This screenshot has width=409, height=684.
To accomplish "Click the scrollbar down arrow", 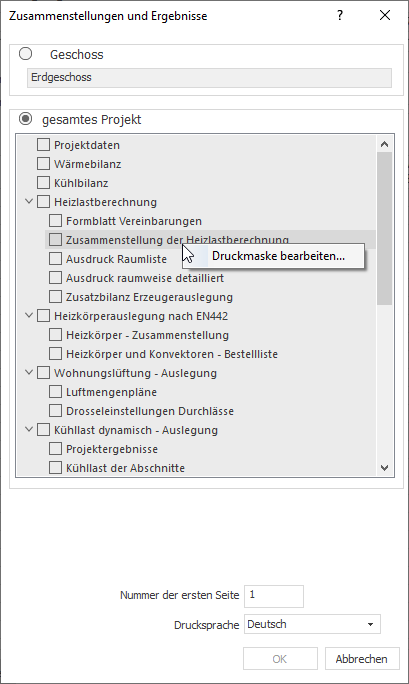I will tap(384, 468).
